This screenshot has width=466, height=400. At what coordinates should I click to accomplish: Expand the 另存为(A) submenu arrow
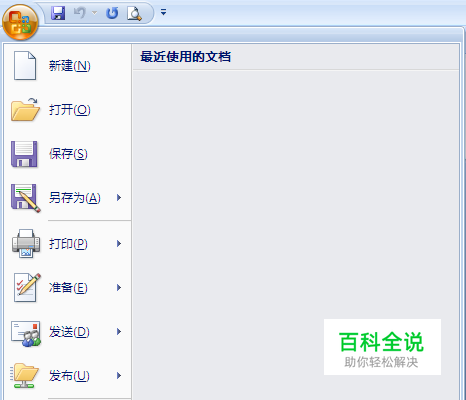(x=119, y=198)
